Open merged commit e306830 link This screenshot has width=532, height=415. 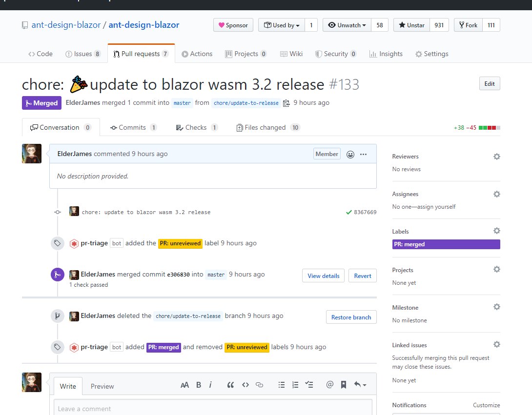pos(178,275)
